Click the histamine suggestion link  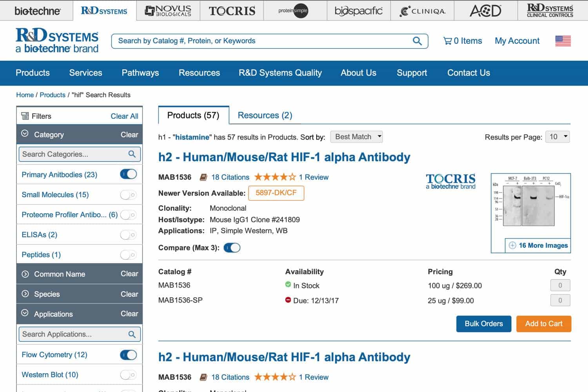[x=192, y=137]
